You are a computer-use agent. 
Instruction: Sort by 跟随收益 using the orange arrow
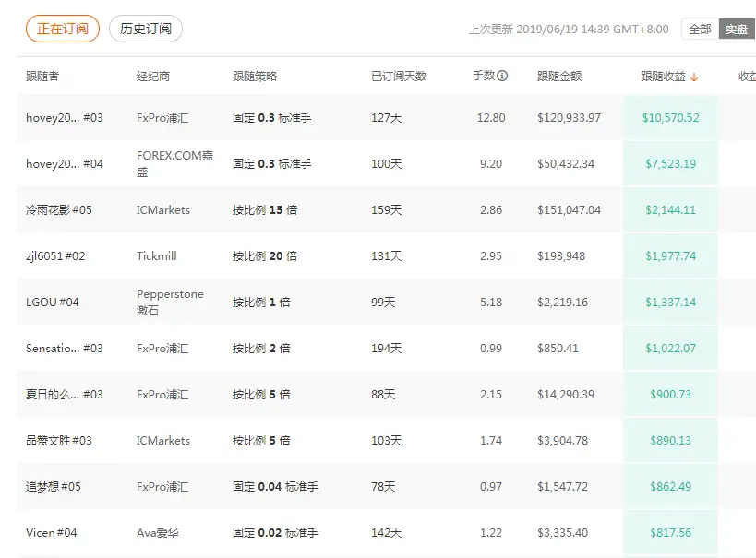click(694, 77)
